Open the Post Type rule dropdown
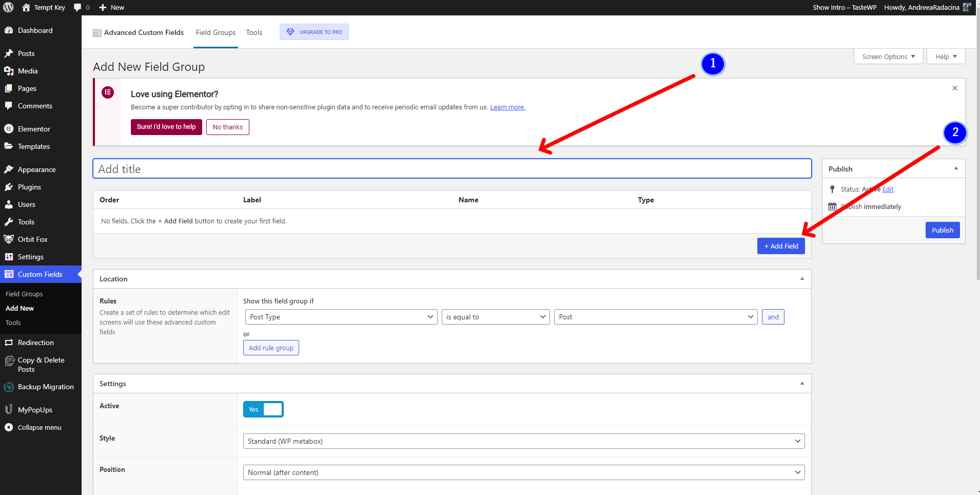The height and width of the screenshot is (495, 980). [341, 317]
